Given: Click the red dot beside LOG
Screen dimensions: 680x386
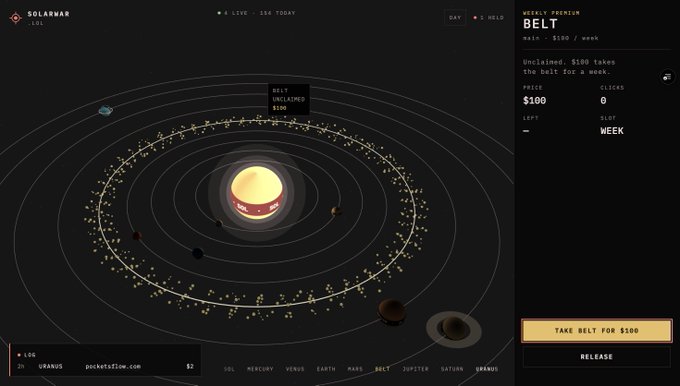Looking at the screenshot, I should tap(19, 355).
